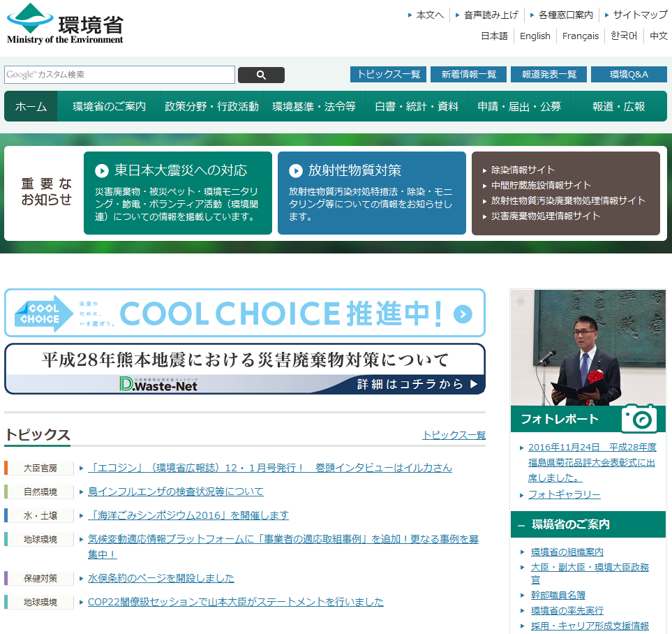Screen dimensions: 672x634
Task: Switch site language to English
Action: point(535,36)
